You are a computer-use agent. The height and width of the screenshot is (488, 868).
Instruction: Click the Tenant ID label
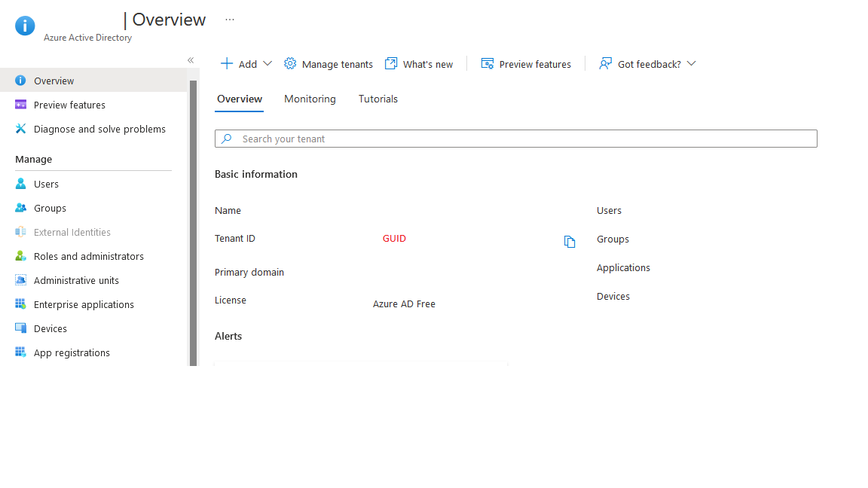235,239
